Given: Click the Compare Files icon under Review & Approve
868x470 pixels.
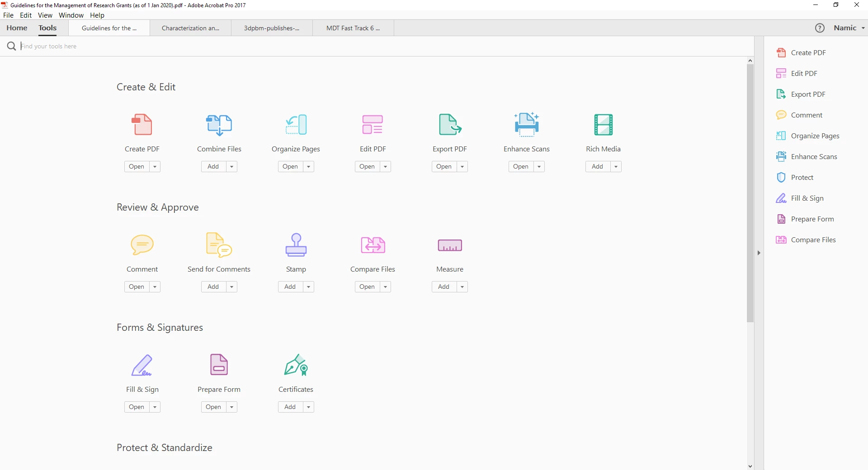Looking at the screenshot, I should tap(373, 245).
